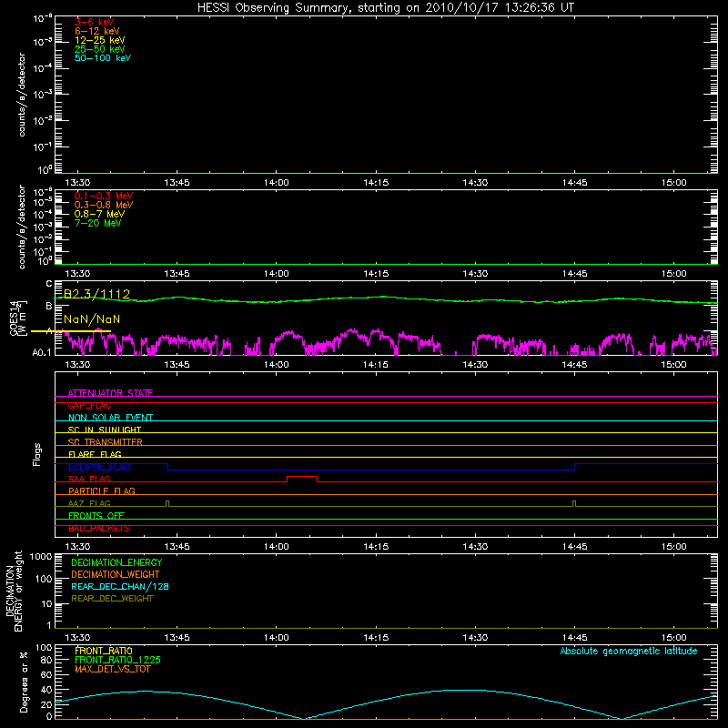Select the NON_SOLAR_EVENT flag label

[x=110, y=418]
